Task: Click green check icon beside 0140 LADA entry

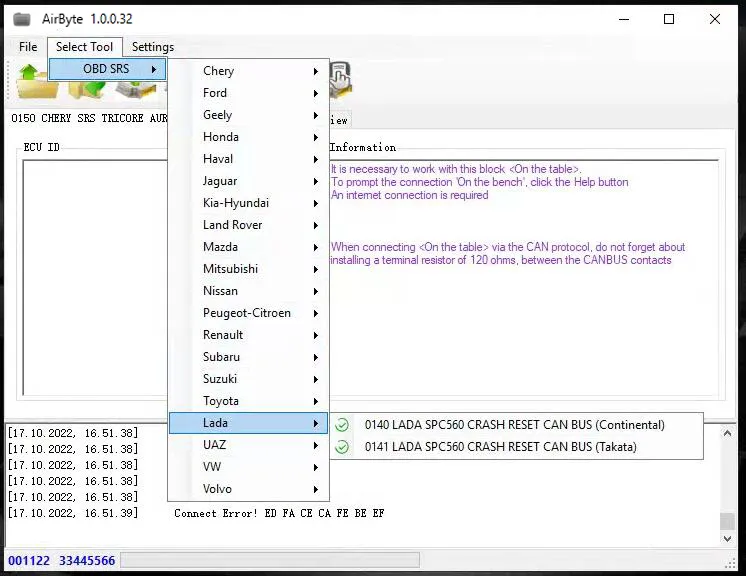Action: point(343,425)
